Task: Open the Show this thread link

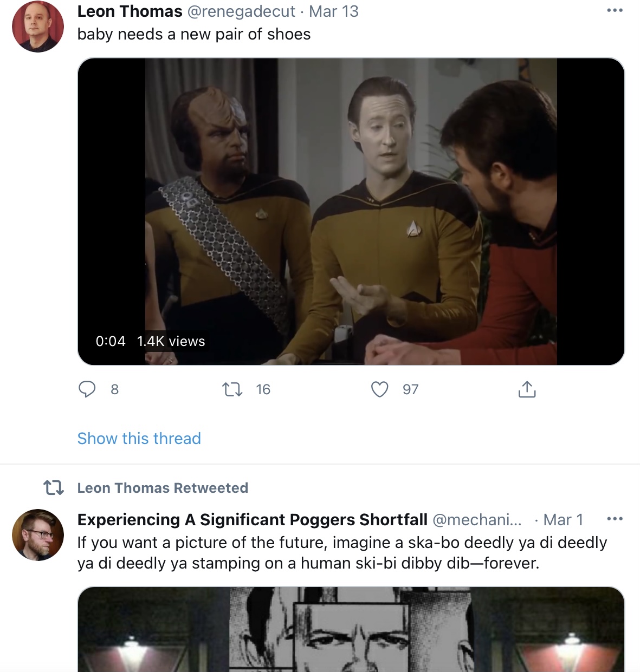Action: (139, 438)
